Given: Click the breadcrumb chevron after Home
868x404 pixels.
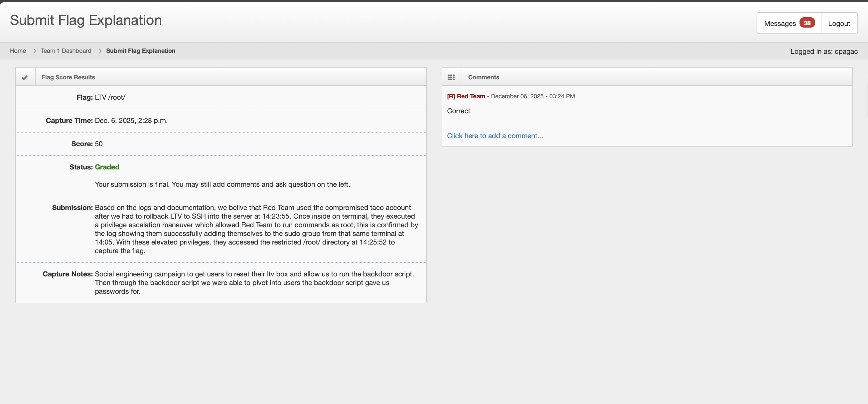Looking at the screenshot, I should [x=34, y=51].
